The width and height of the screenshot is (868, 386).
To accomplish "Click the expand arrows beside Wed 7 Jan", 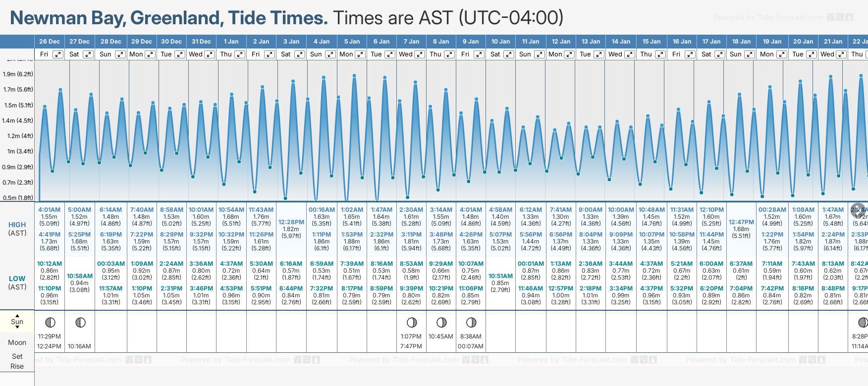I will 419,54.
